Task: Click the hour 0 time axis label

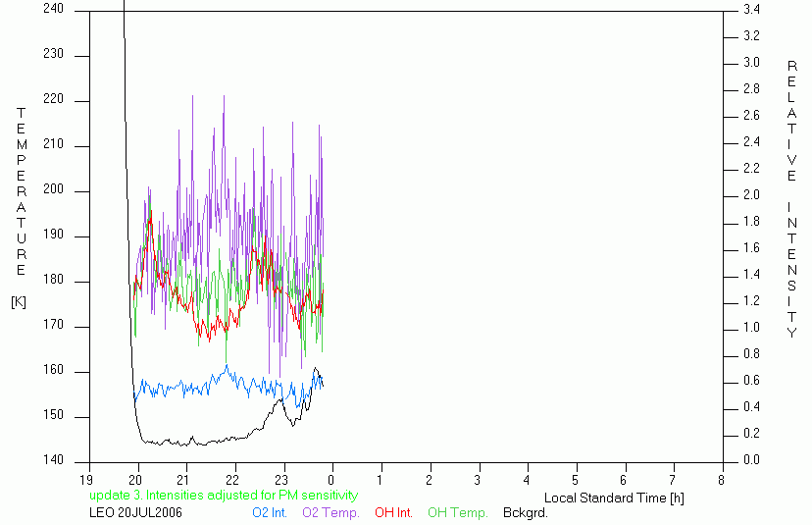Action: pyautogui.click(x=330, y=480)
